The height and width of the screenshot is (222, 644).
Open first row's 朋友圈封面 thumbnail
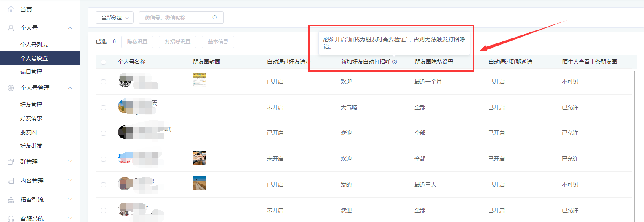200,81
